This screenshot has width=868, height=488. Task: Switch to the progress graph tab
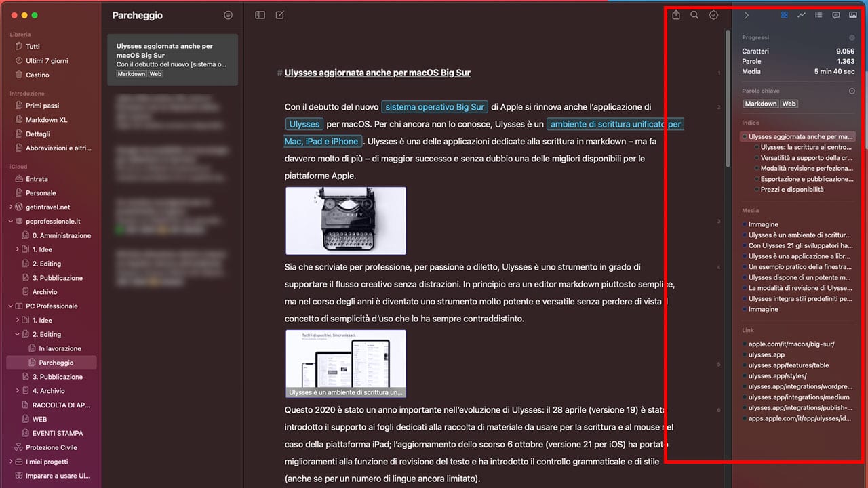coord(801,15)
